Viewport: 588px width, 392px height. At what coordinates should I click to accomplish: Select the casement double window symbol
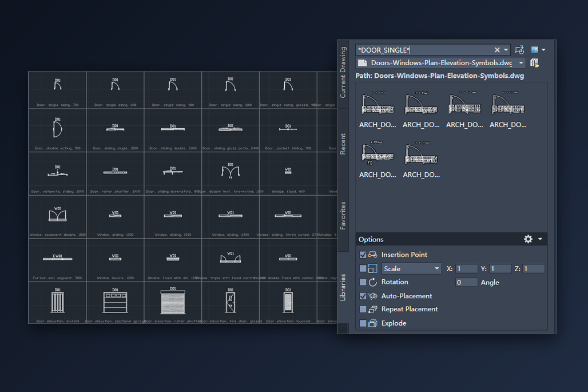(57, 214)
